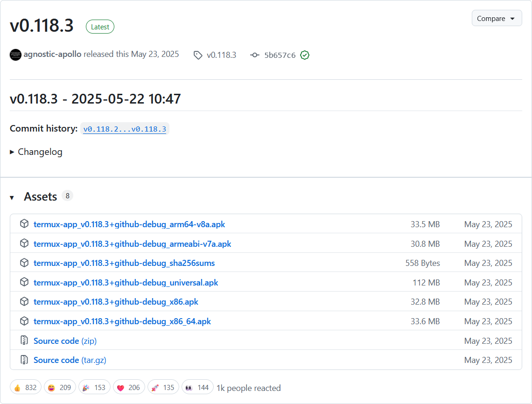This screenshot has height=404, width=532.
Task: Click package icon for armeabi-v7a apk
Action: (x=24, y=243)
